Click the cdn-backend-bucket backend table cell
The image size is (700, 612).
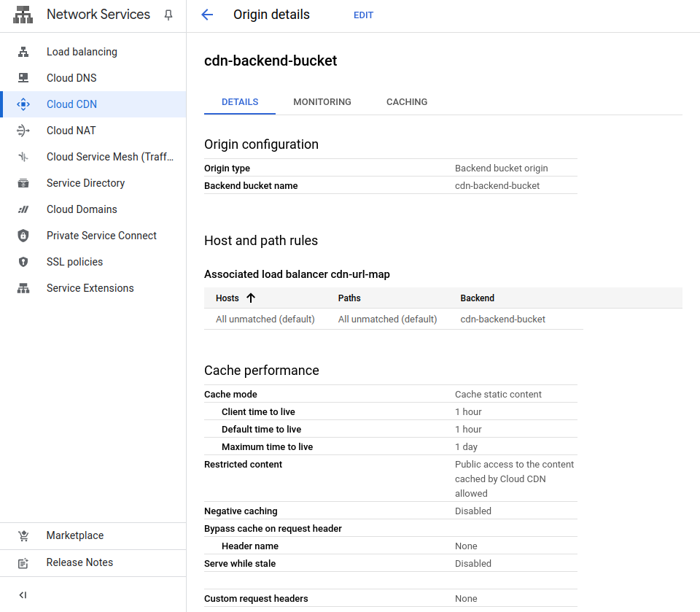click(x=502, y=319)
